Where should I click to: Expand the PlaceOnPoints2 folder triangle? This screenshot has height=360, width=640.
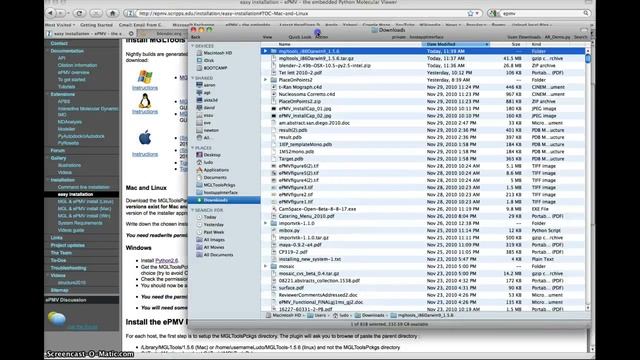(x=265, y=80)
